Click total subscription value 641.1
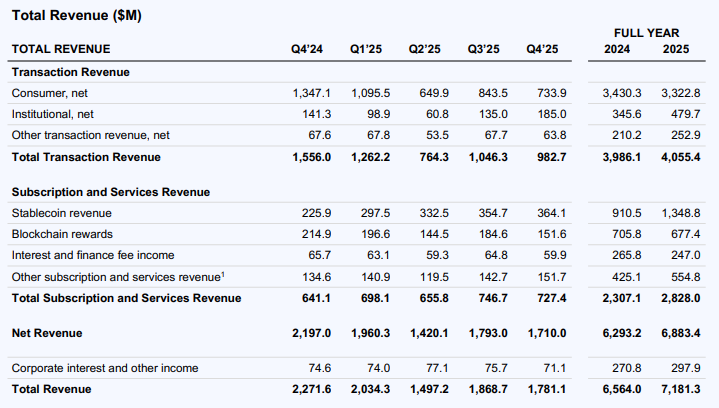719x408 pixels. click(x=316, y=298)
